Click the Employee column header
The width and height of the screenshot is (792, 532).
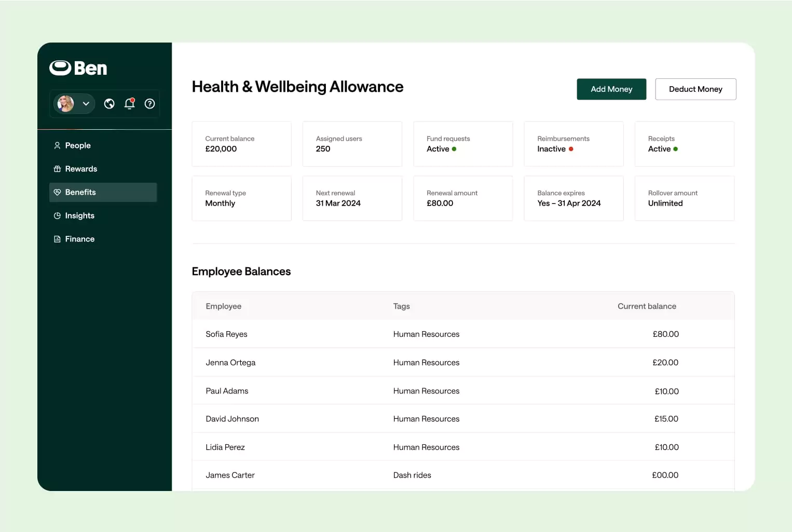point(223,306)
